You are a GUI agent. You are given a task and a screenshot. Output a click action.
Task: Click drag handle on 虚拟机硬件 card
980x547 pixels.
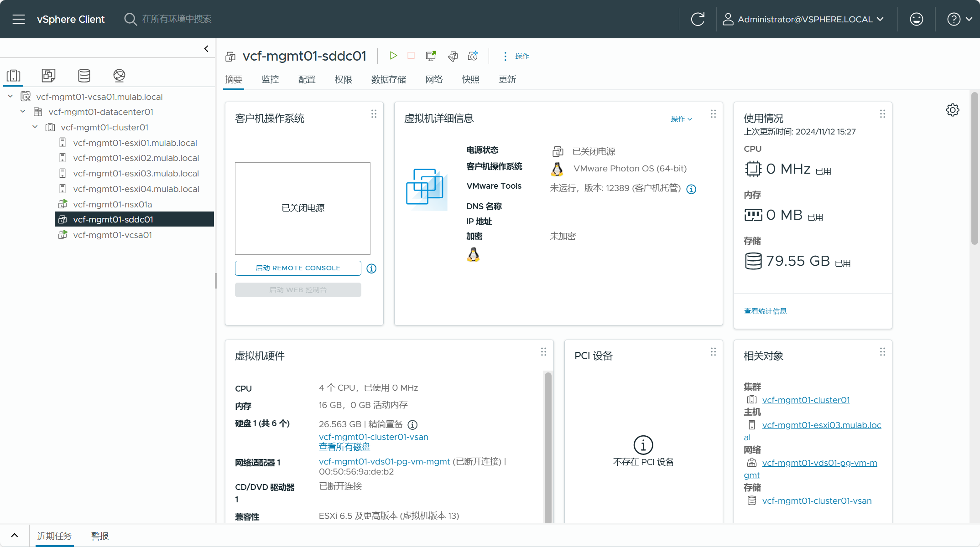pos(543,352)
